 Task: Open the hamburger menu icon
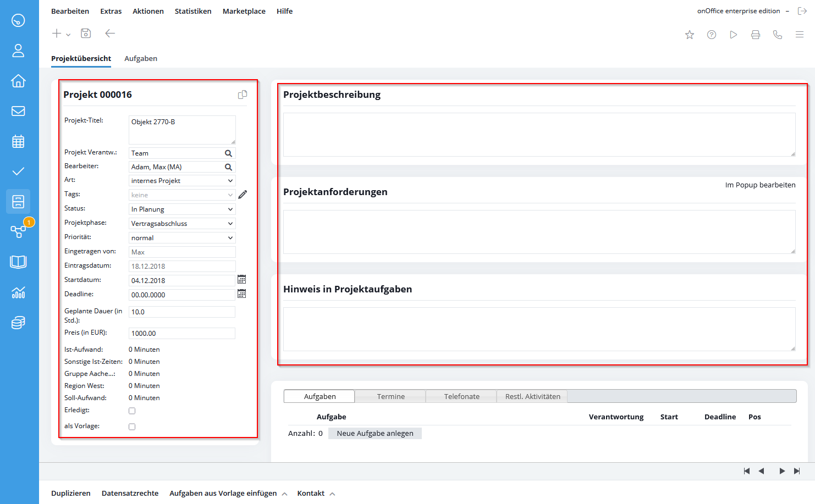click(x=800, y=35)
